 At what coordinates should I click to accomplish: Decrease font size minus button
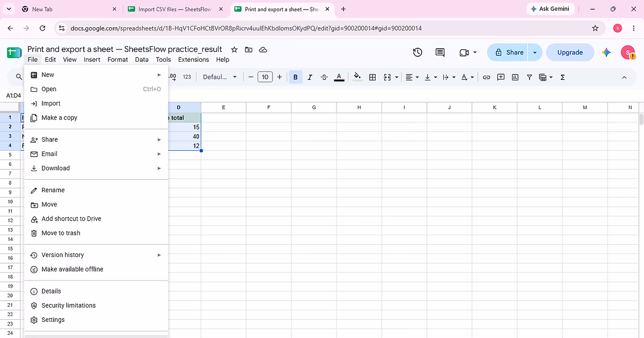point(251,77)
